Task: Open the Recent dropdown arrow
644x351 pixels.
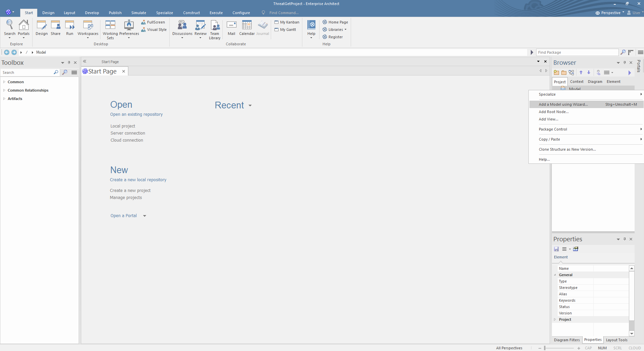Action: pyautogui.click(x=250, y=106)
